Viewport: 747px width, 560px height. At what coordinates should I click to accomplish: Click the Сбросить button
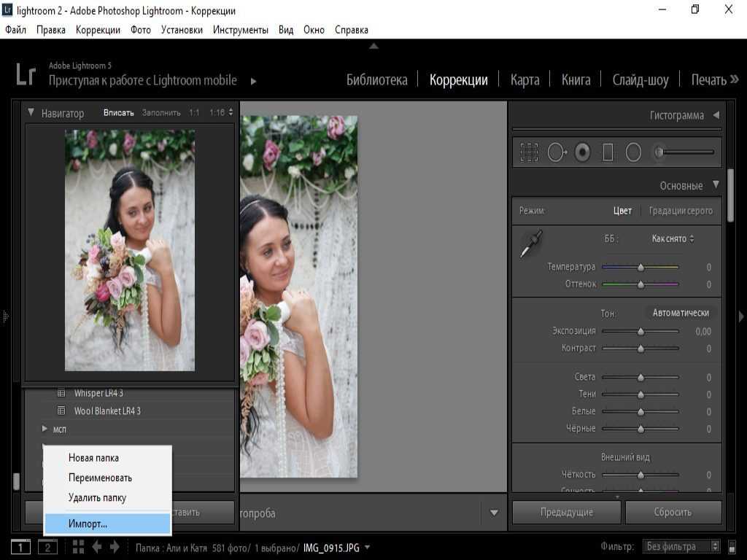673,513
